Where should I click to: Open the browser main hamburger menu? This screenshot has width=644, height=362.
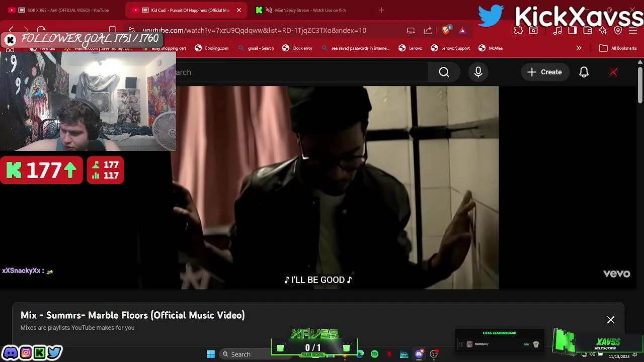(633, 31)
